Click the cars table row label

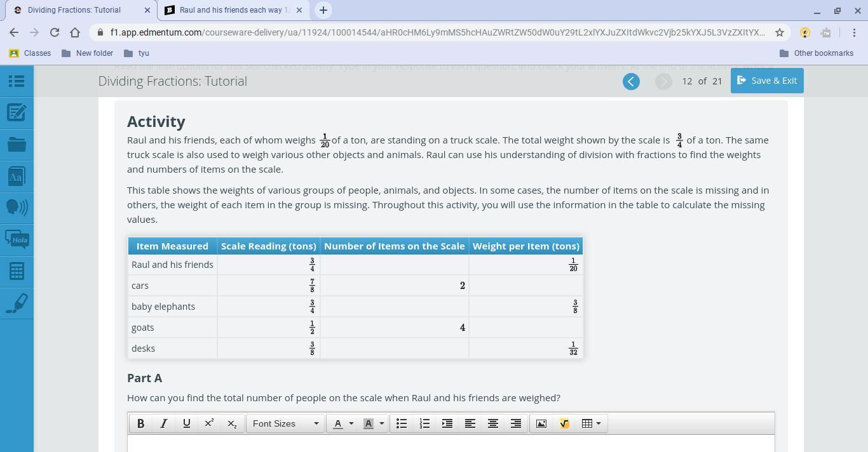140,286
